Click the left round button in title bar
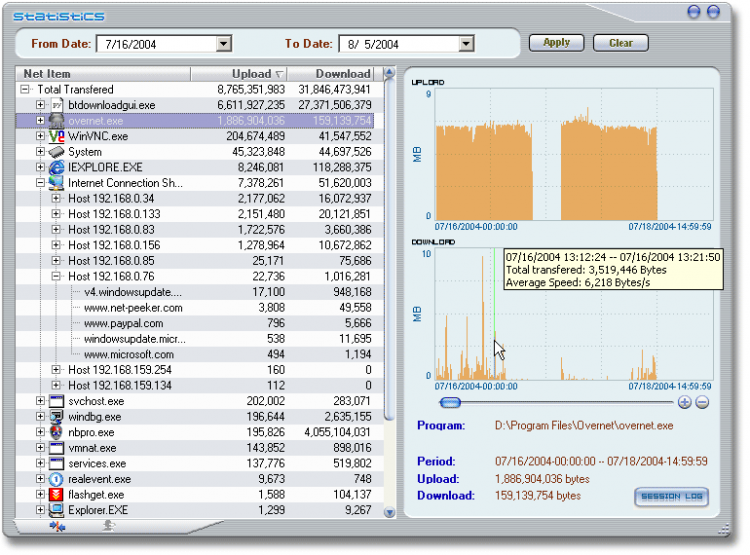This screenshot has height=555, width=750. (x=694, y=11)
